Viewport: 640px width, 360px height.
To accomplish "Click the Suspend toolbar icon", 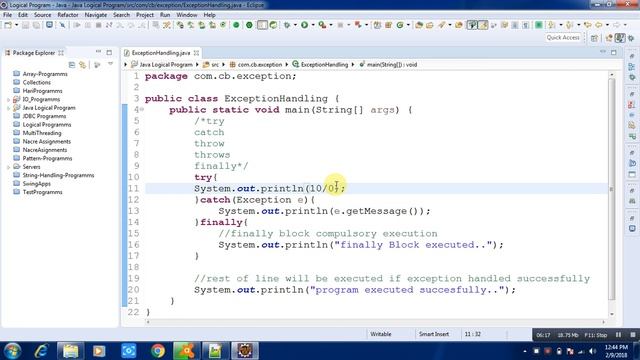I will (88, 25).
